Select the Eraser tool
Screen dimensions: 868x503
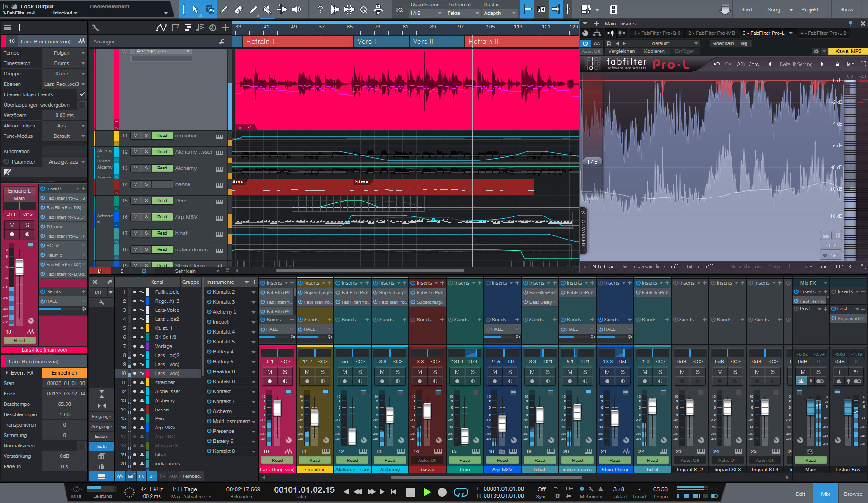point(239,9)
